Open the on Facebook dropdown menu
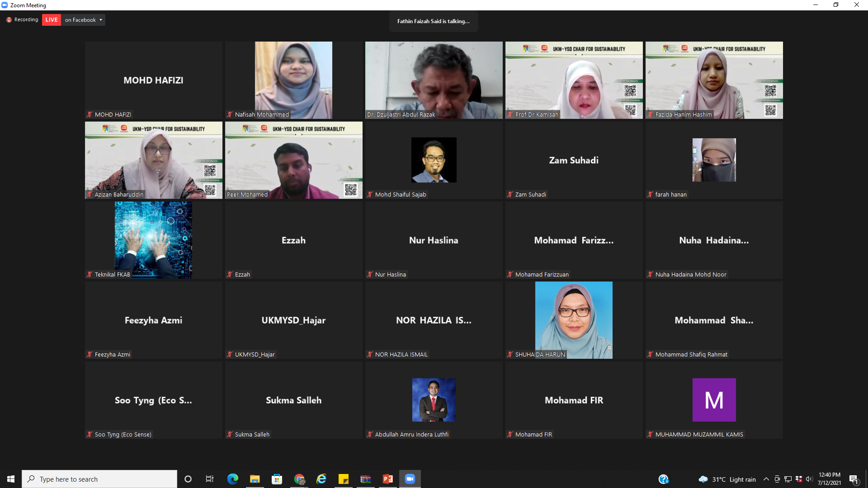 coord(84,20)
